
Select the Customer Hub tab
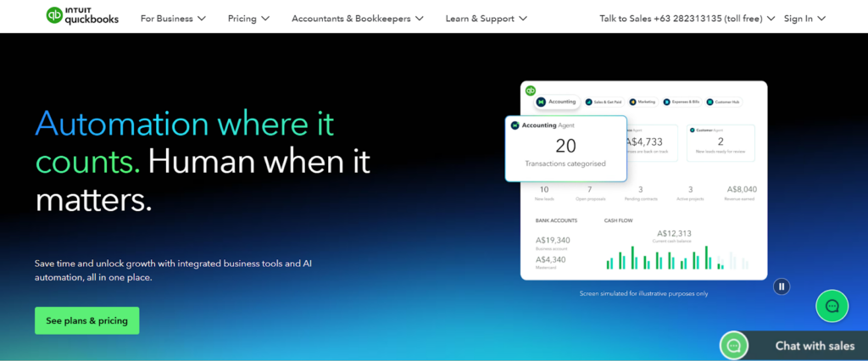click(723, 102)
